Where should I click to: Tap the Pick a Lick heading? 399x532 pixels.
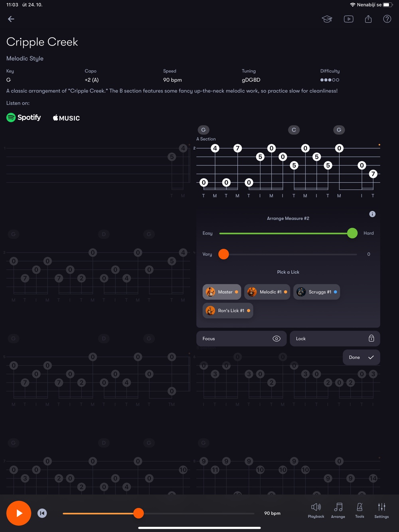288,272
